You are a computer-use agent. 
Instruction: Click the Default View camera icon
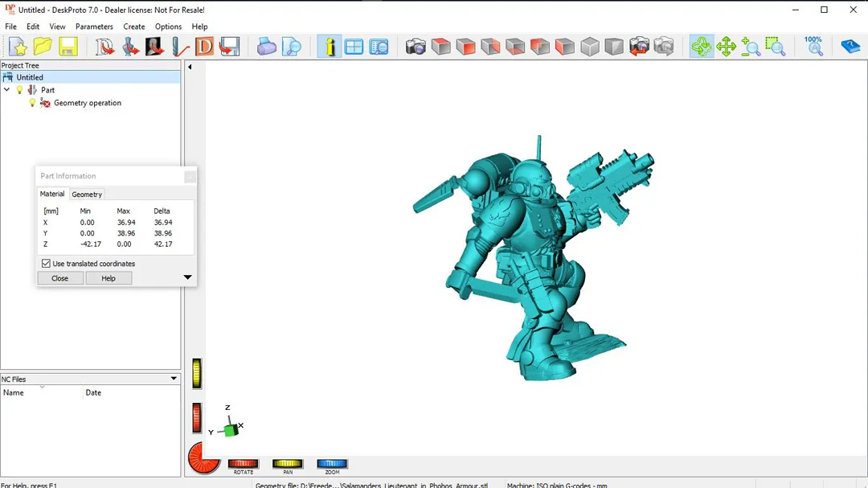point(416,47)
